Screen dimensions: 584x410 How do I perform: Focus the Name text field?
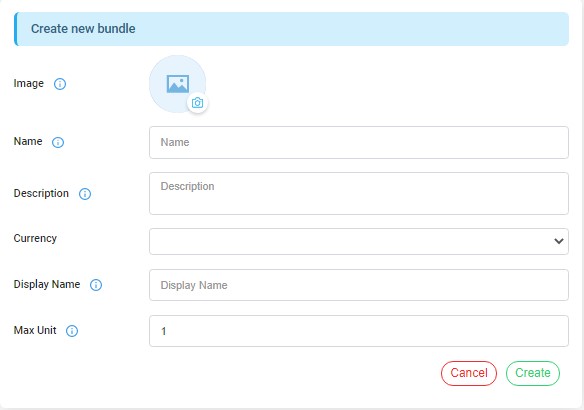(359, 142)
